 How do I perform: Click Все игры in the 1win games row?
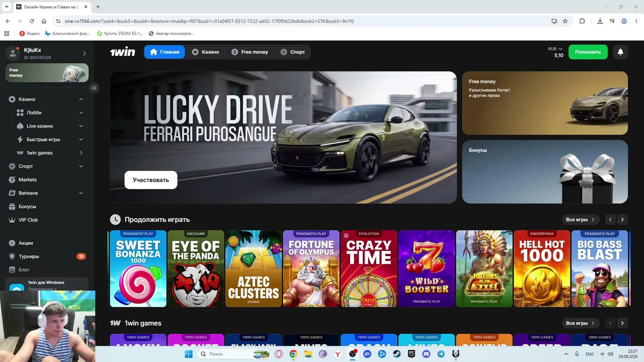point(581,323)
